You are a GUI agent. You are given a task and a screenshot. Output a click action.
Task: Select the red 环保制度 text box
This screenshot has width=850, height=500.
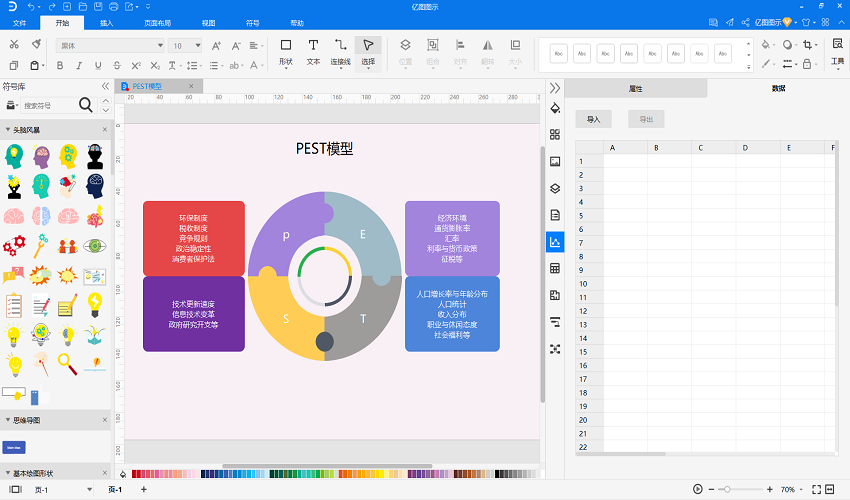pos(194,239)
